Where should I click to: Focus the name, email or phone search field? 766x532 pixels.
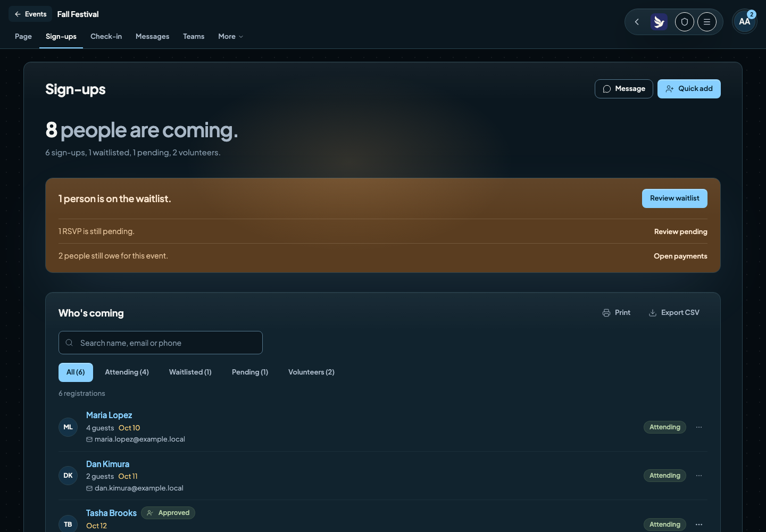click(x=161, y=343)
